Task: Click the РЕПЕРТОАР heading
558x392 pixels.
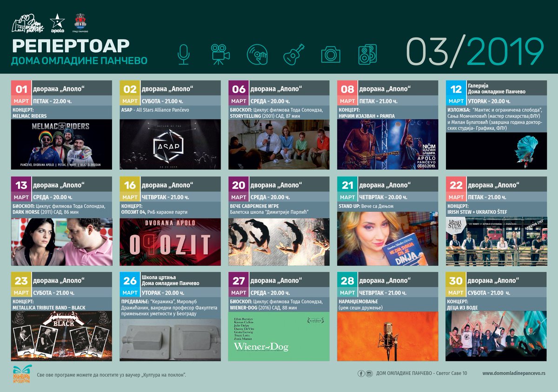Action: [71, 46]
